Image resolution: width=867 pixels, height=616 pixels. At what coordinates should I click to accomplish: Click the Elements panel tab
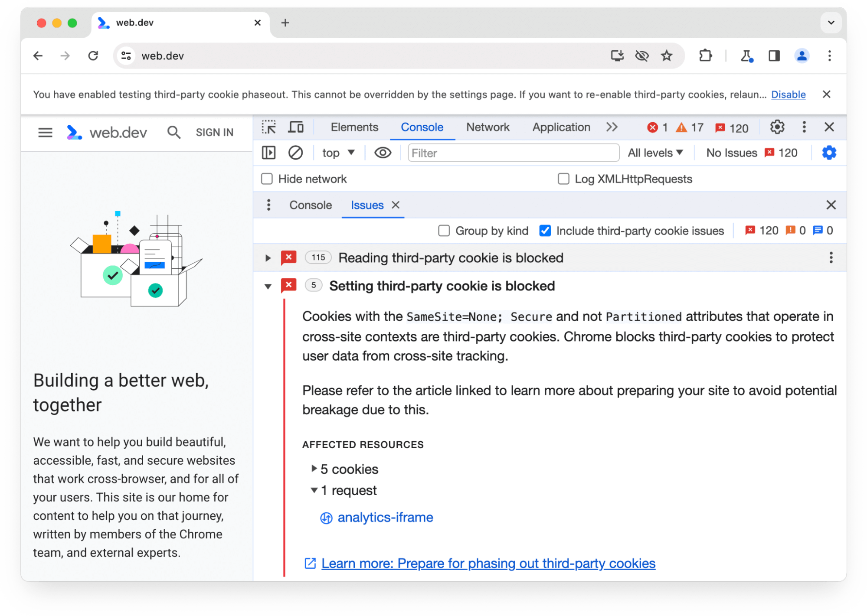pos(353,127)
